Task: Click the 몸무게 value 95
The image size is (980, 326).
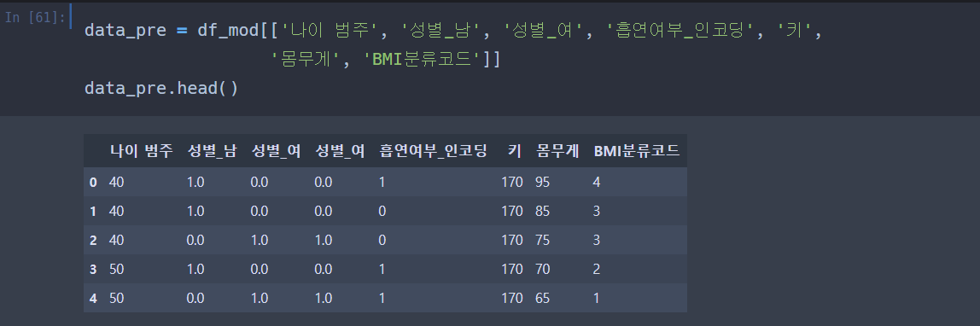Action: coord(543,182)
